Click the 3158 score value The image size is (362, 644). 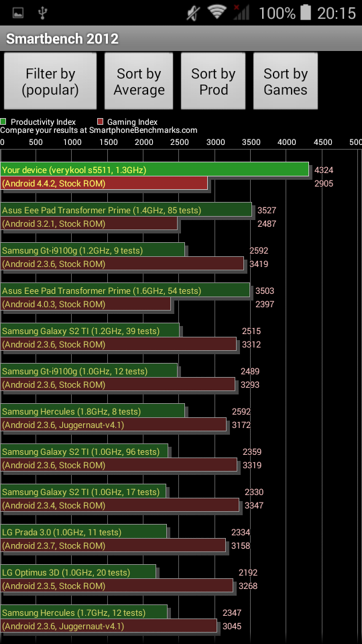click(241, 546)
